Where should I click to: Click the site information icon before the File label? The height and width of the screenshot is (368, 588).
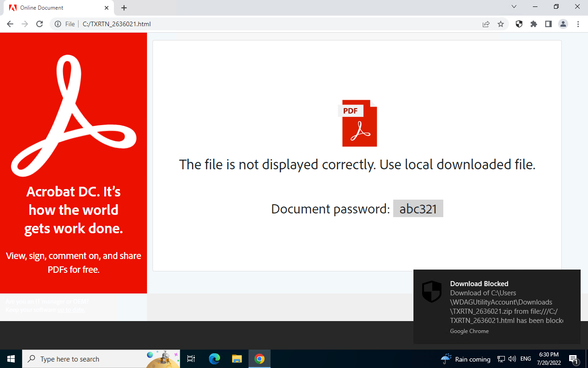coord(58,24)
